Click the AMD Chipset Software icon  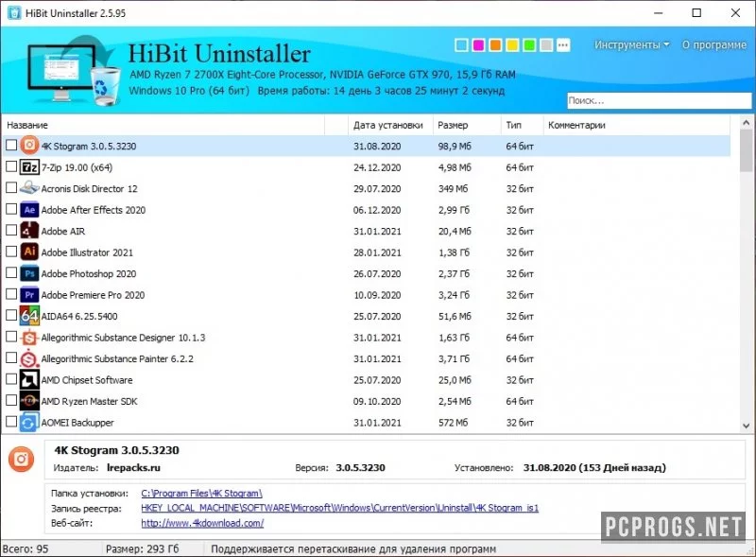coord(29,379)
